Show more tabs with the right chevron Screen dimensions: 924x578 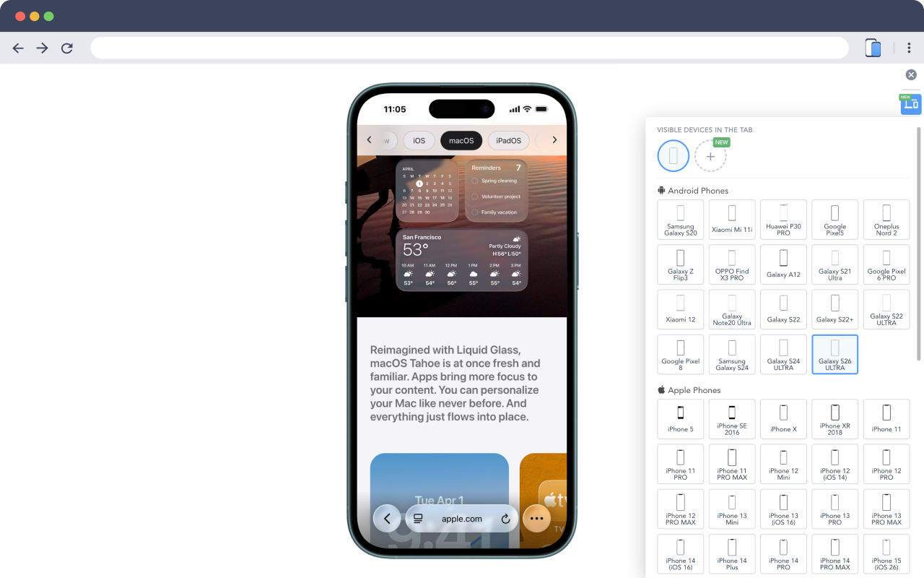554,140
